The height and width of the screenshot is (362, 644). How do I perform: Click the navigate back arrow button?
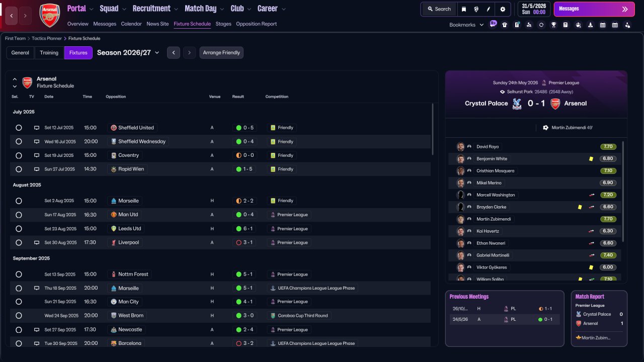pyautogui.click(x=12, y=16)
